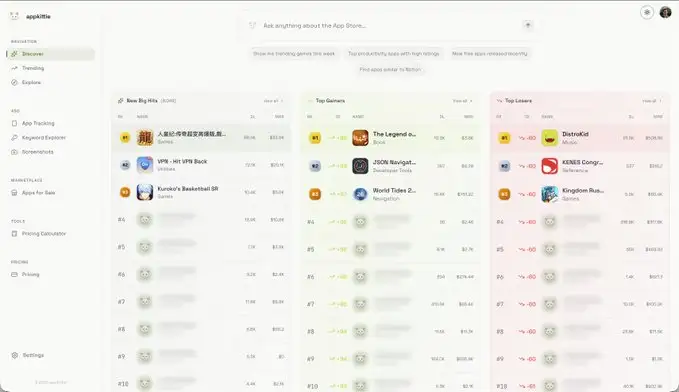Click the appkittie cat logo
The height and width of the screenshot is (392, 679).
point(15,16)
